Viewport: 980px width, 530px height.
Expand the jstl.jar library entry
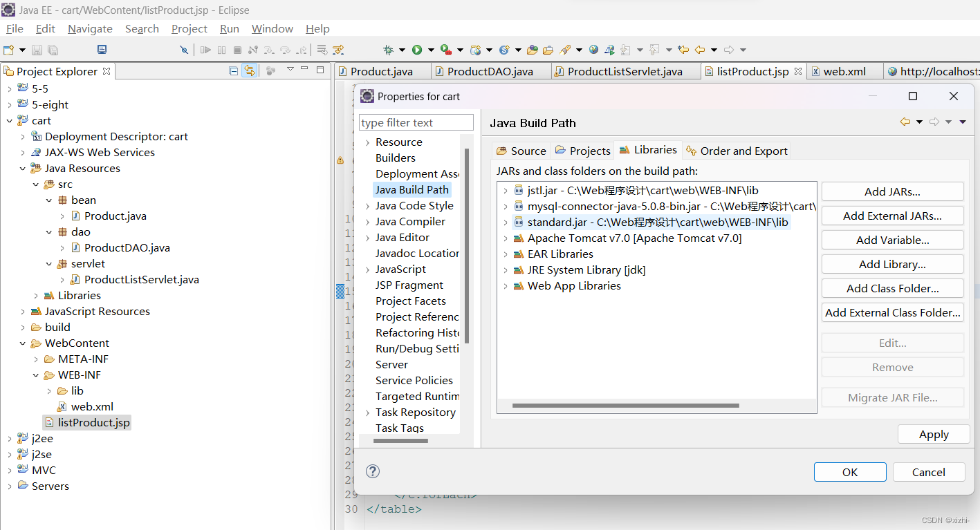point(506,190)
